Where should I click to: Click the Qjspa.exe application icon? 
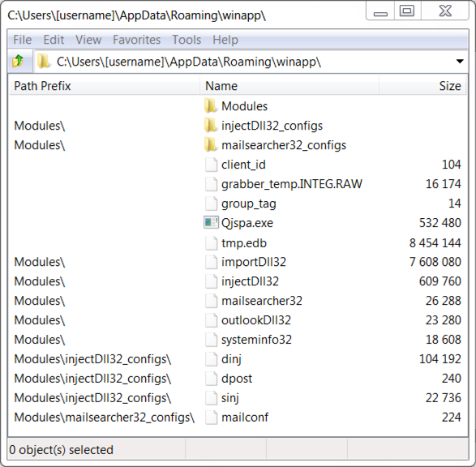211,222
